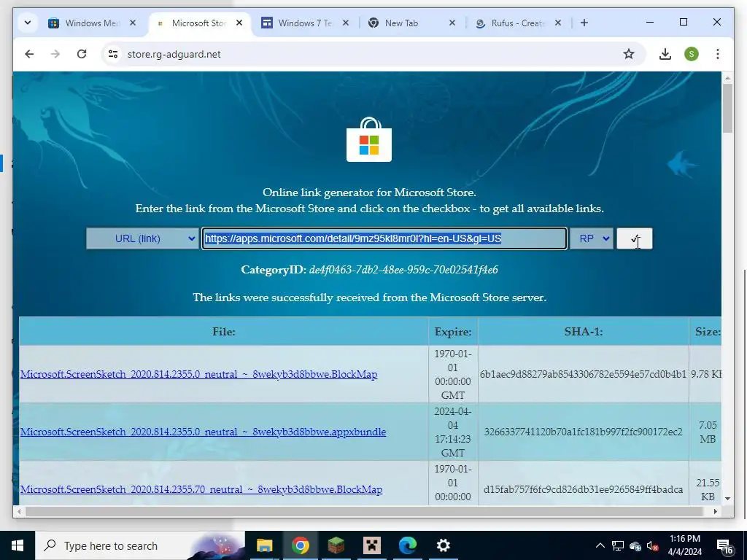Close the Windows Media tab
Screen dimensions: 747x560
coord(133,23)
